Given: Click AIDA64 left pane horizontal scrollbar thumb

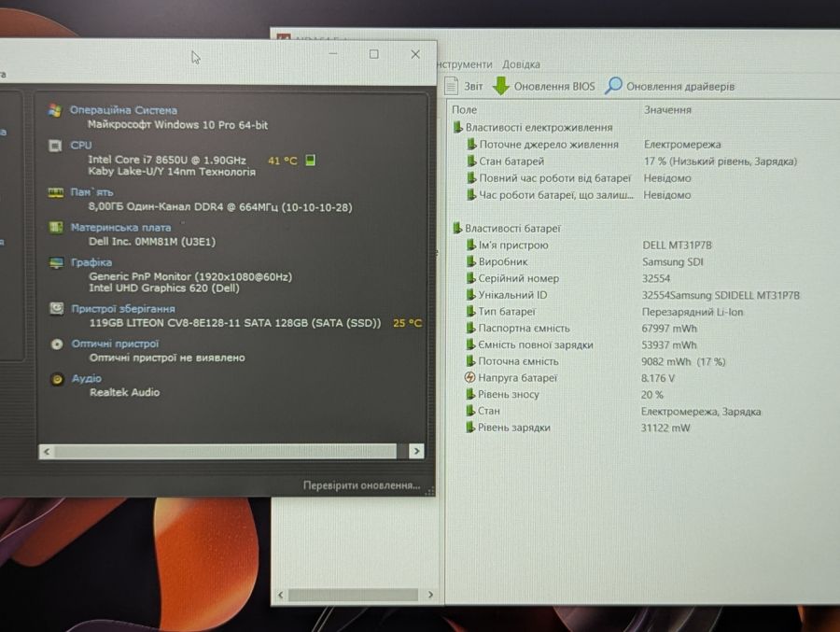Looking at the screenshot, I should 353,595.
